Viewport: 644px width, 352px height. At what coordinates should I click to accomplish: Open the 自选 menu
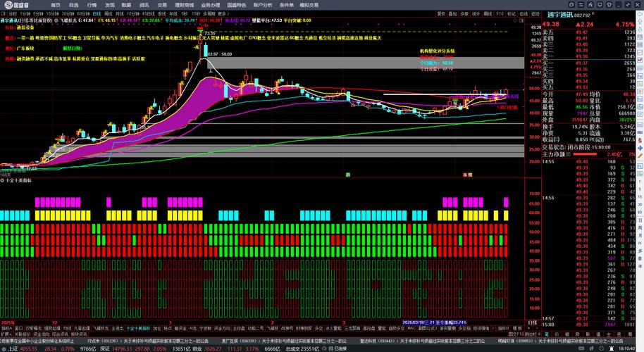tap(73, 5)
